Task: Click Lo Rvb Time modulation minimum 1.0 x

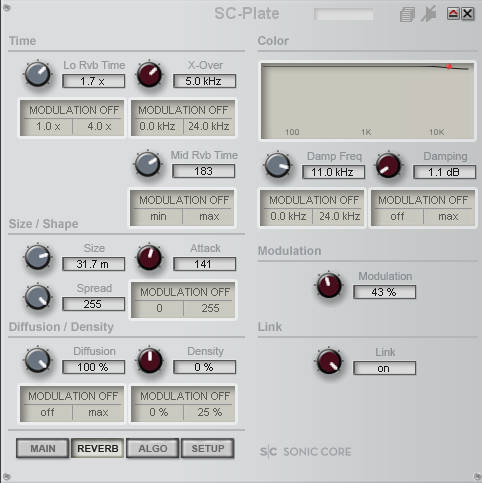Action: (48, 126)
